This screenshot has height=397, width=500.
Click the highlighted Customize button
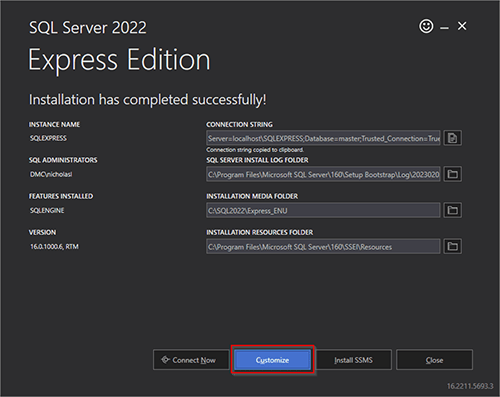272,360
